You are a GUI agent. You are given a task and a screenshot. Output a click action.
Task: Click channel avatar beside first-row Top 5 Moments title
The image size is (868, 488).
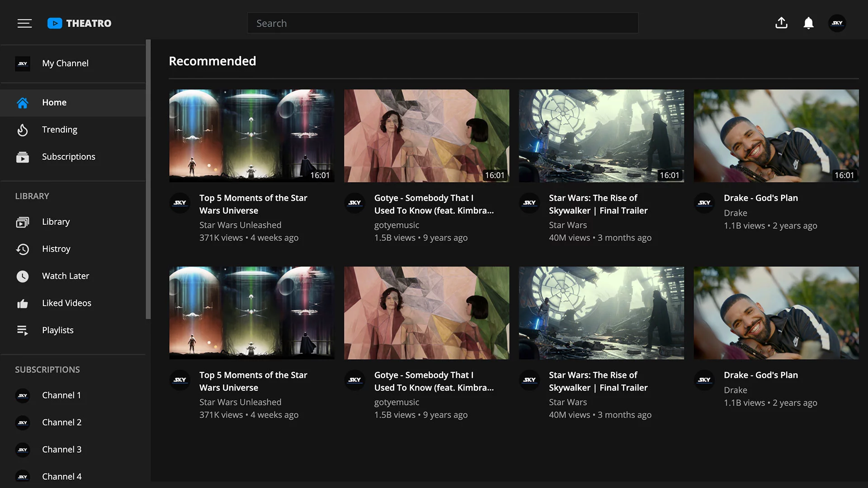pos(180,203)
